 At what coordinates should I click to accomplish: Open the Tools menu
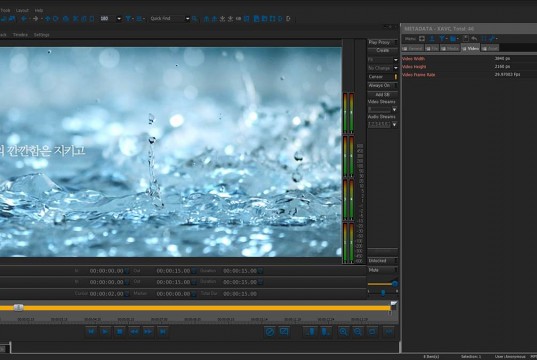tap(5, 10)
